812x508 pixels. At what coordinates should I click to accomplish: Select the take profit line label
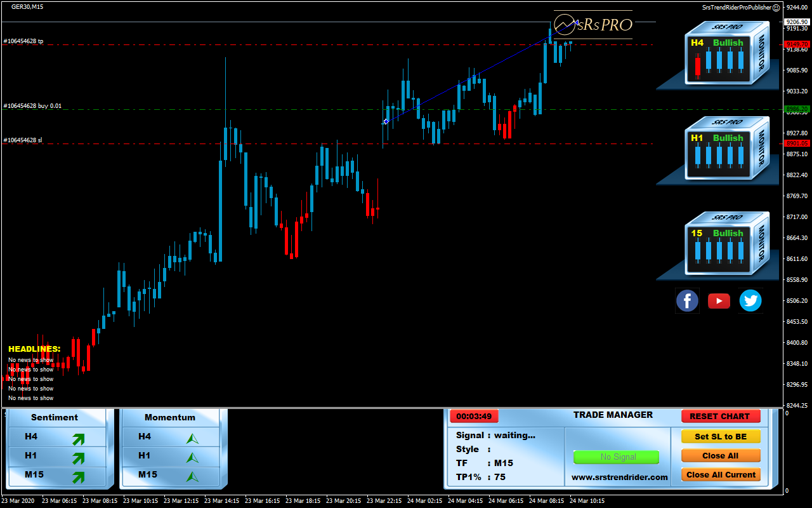click(23, 41)
